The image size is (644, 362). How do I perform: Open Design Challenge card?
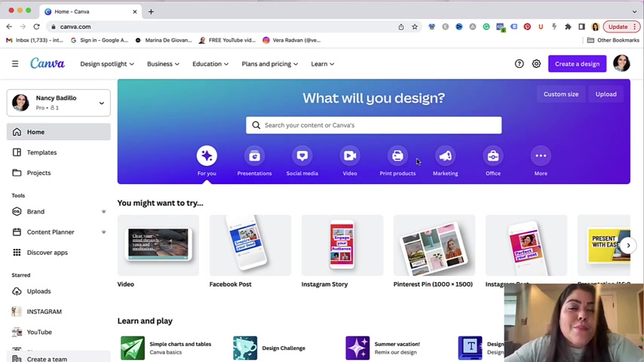point(269,348)
